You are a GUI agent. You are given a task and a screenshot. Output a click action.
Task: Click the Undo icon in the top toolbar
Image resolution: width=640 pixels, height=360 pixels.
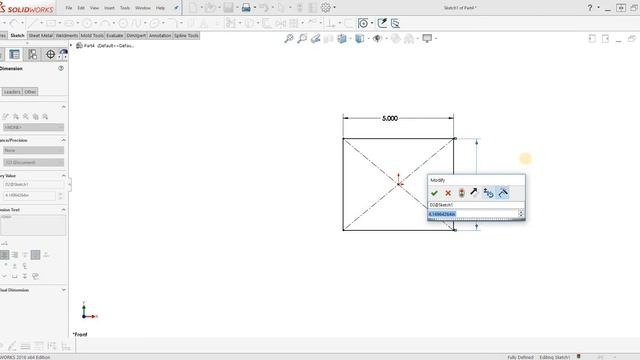[x=264, y=7]
